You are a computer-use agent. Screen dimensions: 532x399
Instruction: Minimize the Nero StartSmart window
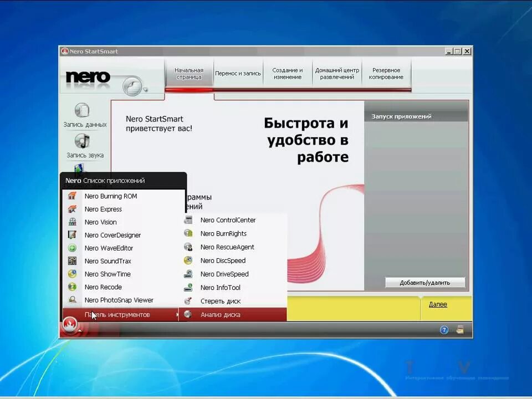click(449, 51)
